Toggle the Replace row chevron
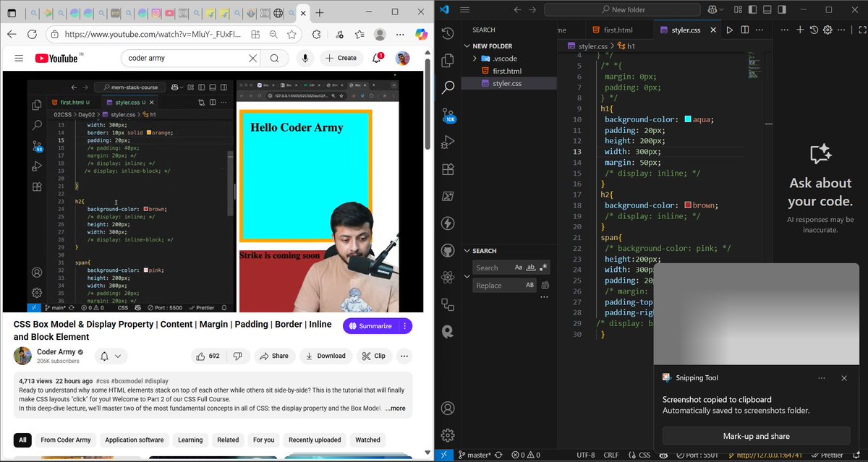Screen dimensions: 868x462 tap(467, 276)
